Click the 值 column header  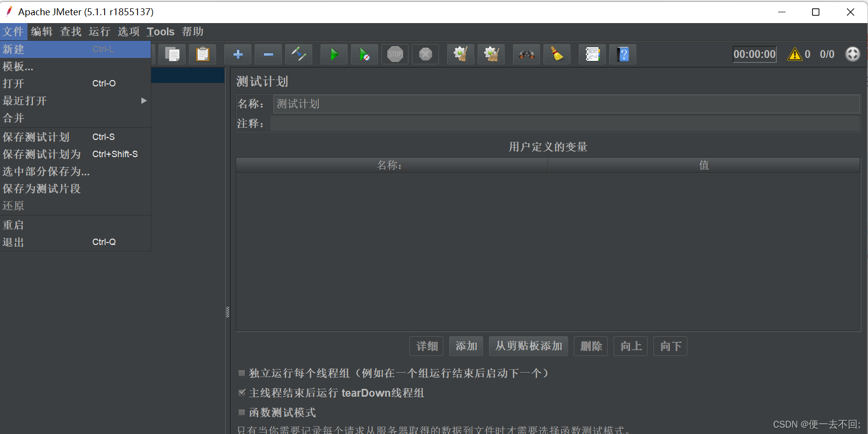tap(704, 165)
